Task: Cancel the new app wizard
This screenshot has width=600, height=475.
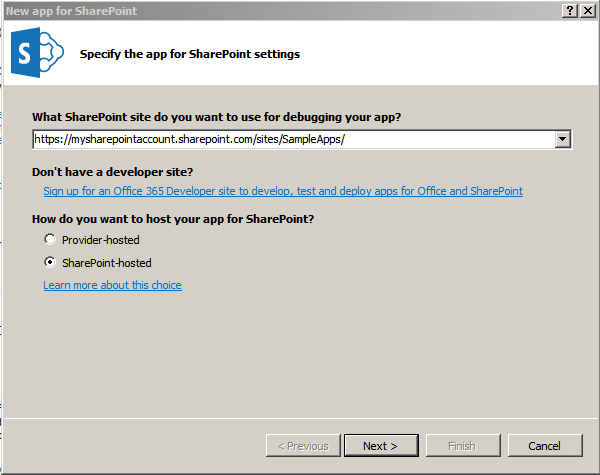Action: (545, 446)
